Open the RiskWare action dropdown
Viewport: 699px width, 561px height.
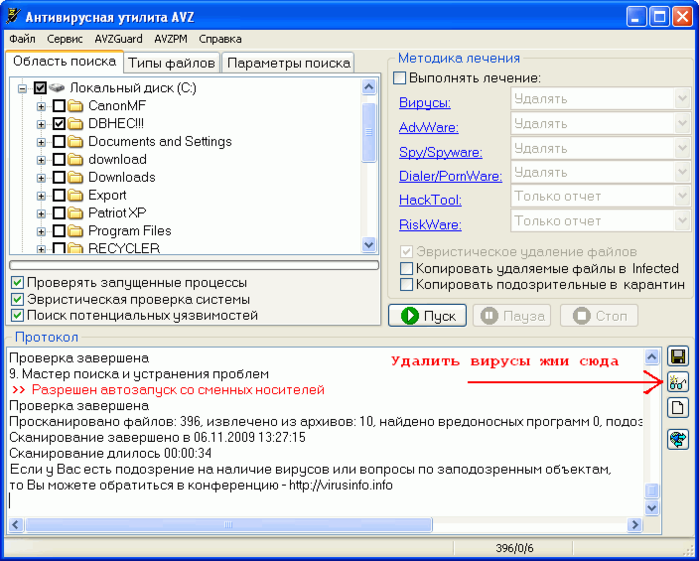click(682, 221)
